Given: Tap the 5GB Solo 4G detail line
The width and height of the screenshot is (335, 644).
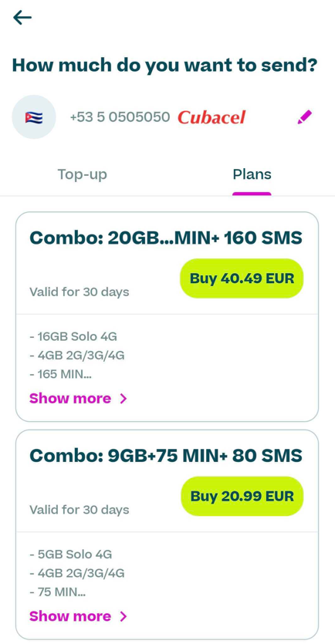Looking at the screenshot, I should [x=71, y=554].
